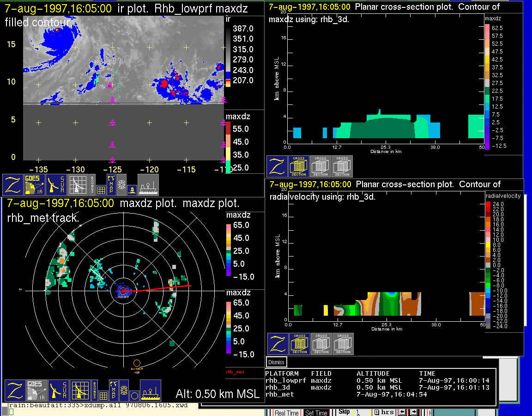Click the ship platform icon in radar plot window
The image size is (532, 416).
click(150, 391)
